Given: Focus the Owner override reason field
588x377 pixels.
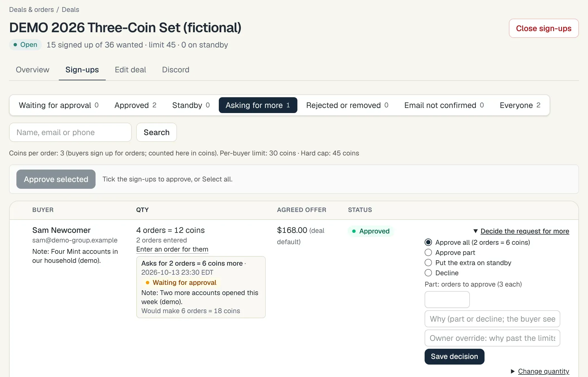Looking at the screenshot, I should 492,338.
